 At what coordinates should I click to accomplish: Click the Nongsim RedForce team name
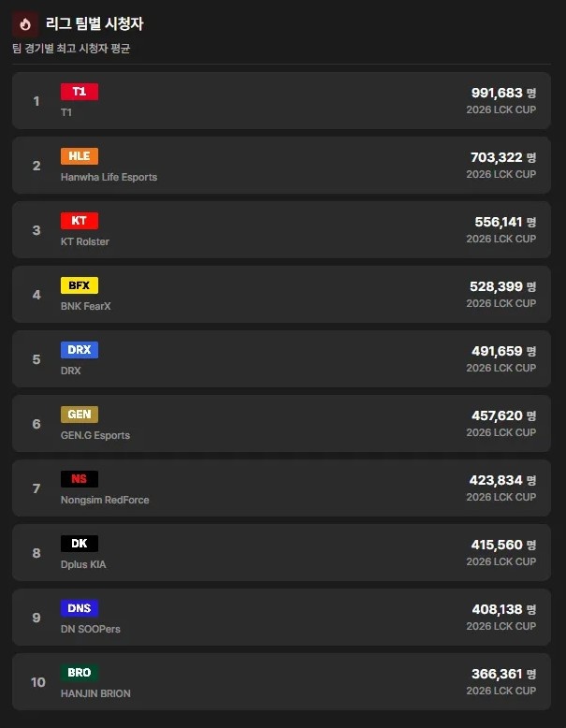pos(105,500)
